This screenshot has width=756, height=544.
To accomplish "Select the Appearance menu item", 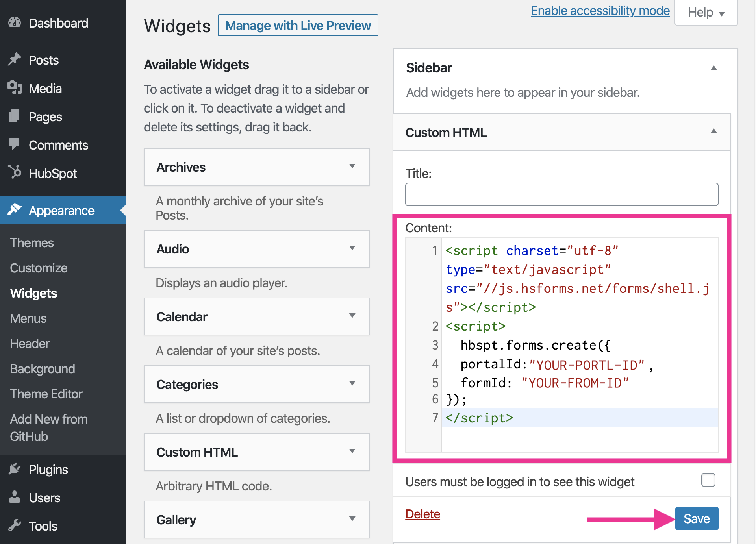I will [63, 210].
